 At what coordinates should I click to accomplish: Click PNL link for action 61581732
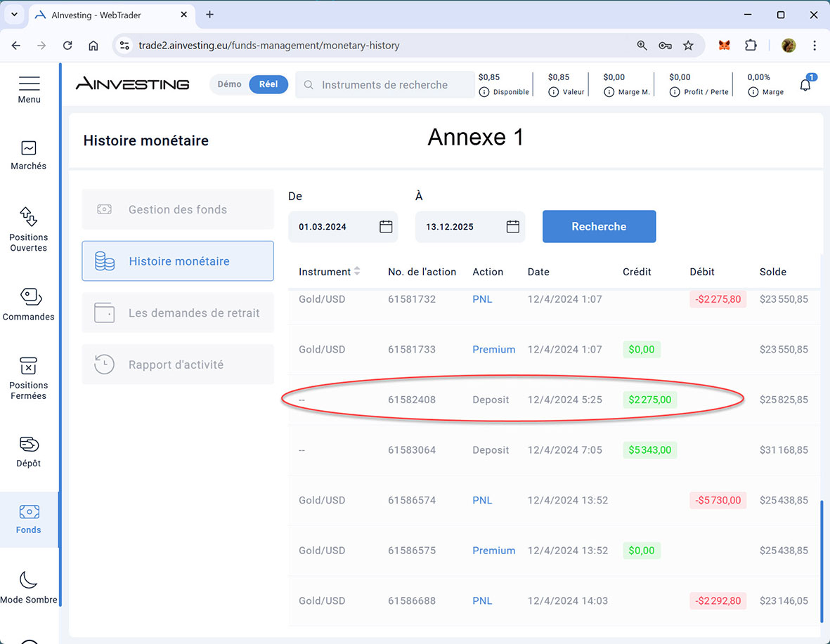pyautogui.click(x=482, y=299)
